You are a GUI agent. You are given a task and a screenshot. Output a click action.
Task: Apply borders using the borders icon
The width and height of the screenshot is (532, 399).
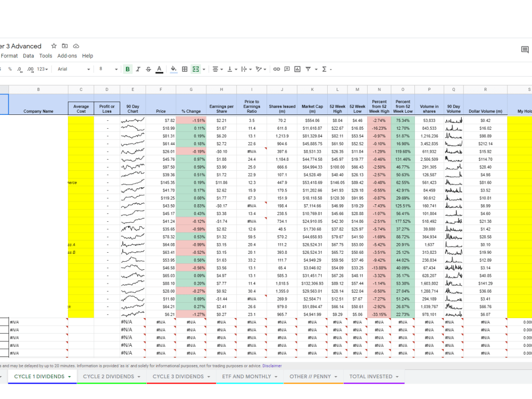pyautogui.click(x=184, y=69)
